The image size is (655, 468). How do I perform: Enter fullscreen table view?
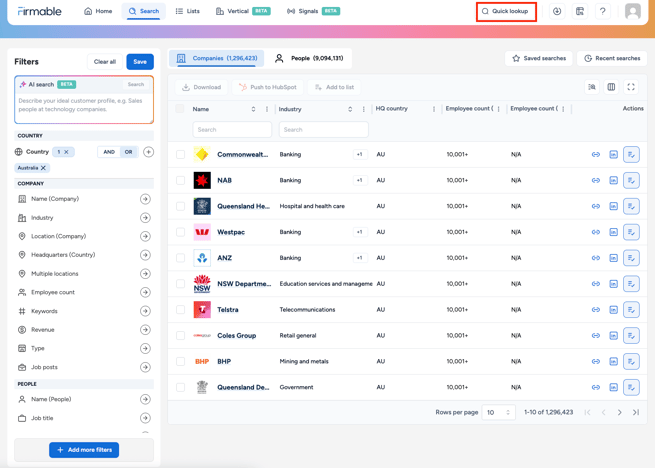[631, 87]
